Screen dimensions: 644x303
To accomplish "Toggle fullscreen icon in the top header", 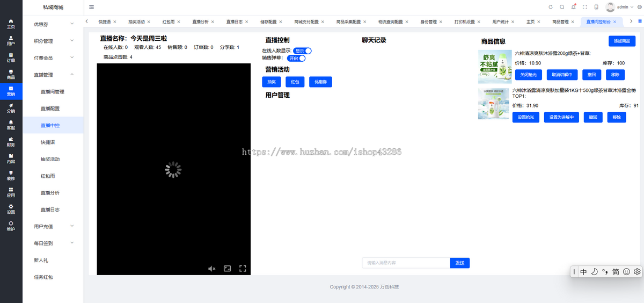I will click(585, 7).
